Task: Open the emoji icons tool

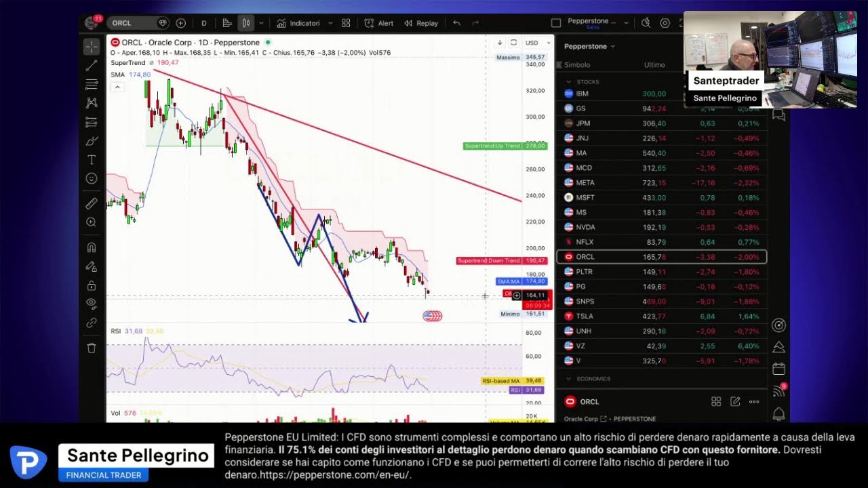Action: (92, 178)
